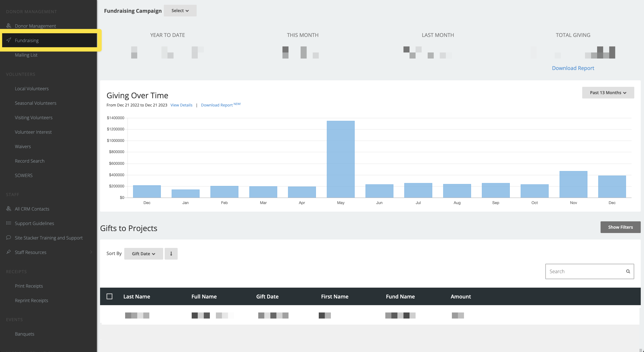The width and height of the screenshot is (644, 352).
Task: Click Download Report under Total Giving
Action: pyautogui.click(x=573, y=68)
